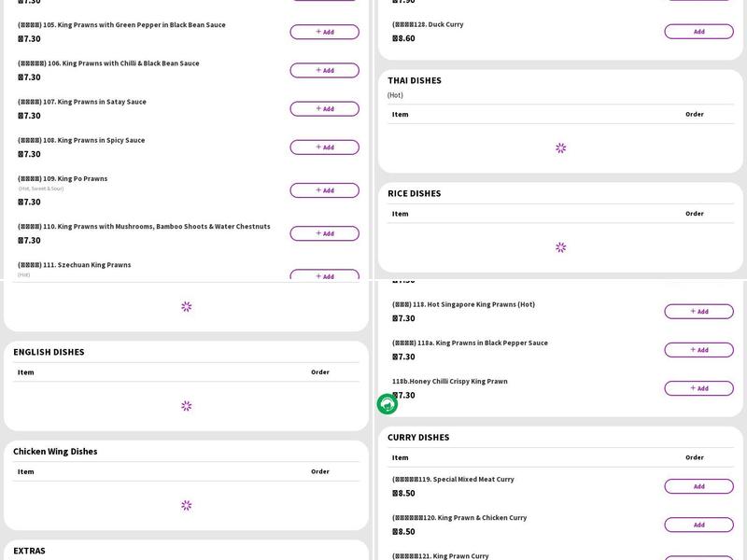Add King Prawns in Spicy Sauce

pyautogui.click(x=324, y=147)
